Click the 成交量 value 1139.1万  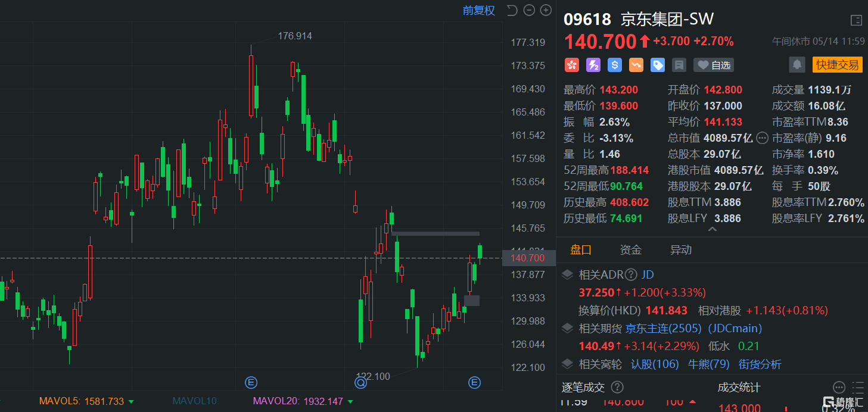829,90
